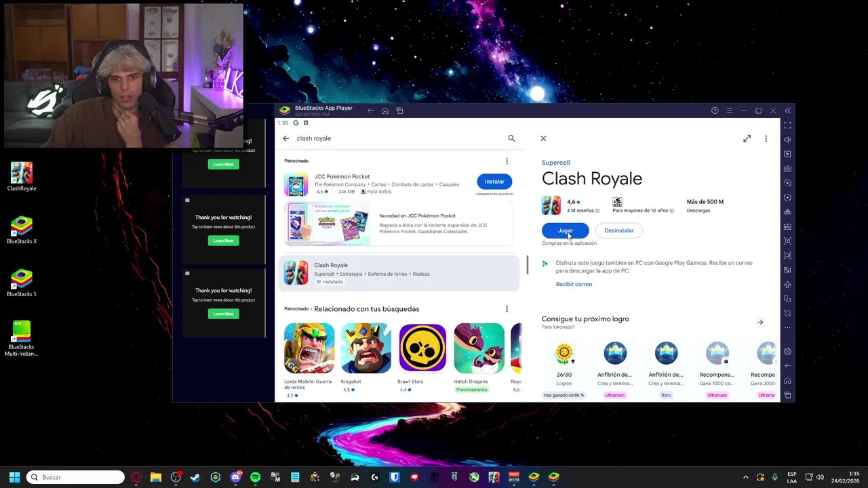Open Steam from the taskbar
Viewport: 868px width, 488px height.
point(195,477)
